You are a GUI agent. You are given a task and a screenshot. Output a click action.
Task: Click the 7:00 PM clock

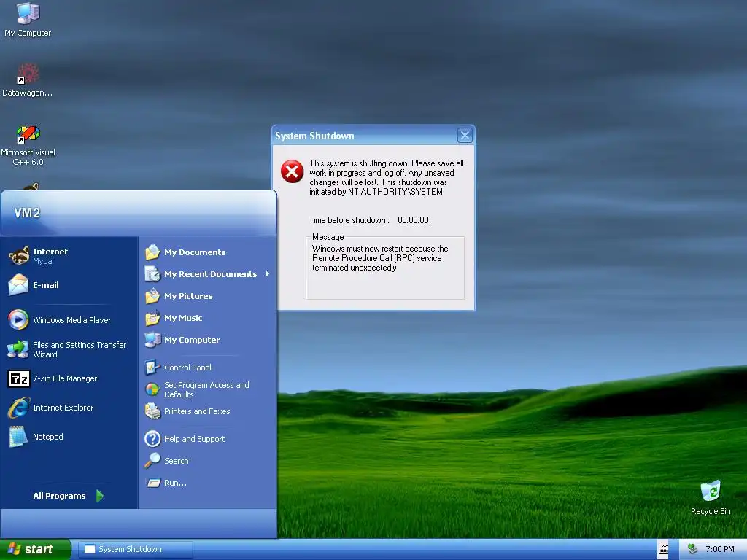point(719,549)
